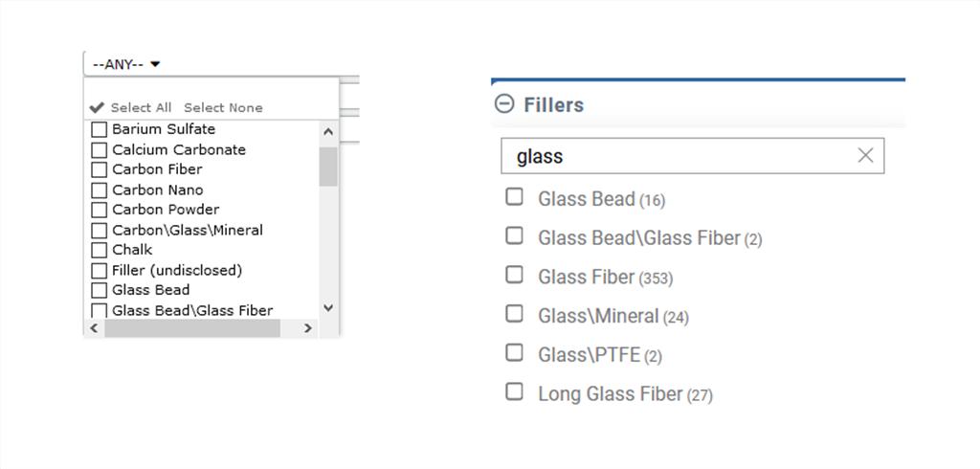Click the Select None link
980x469 pixels.
coord(223,108)
